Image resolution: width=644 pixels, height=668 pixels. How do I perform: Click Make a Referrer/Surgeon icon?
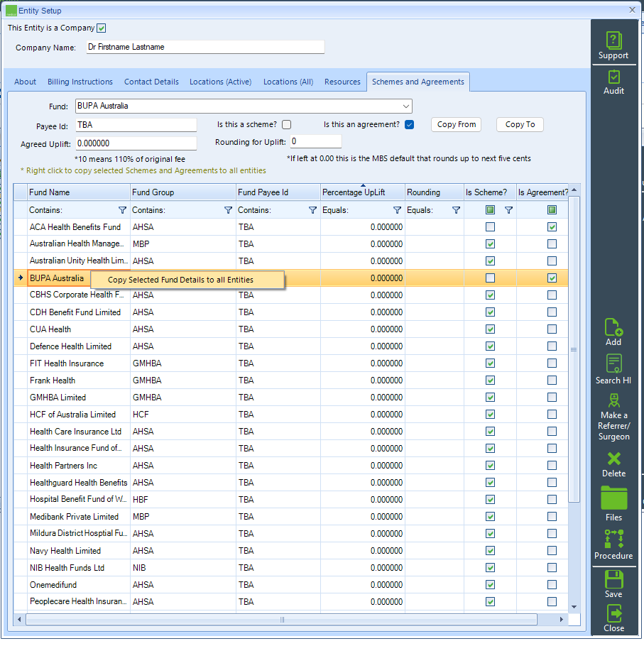(x=613, y=400)
